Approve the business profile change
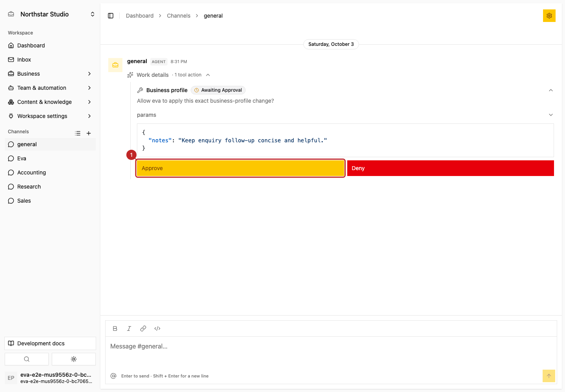565x392 pixels. 241,168
